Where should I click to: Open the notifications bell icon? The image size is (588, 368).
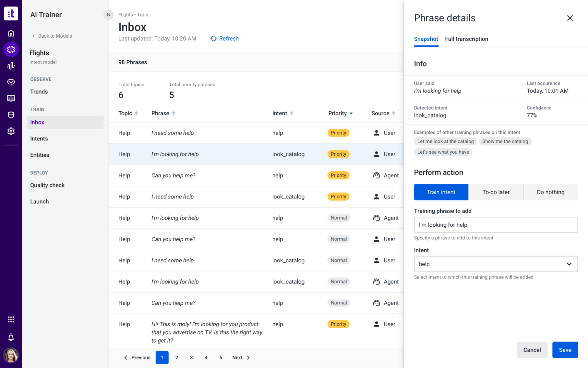coord(11,337)
